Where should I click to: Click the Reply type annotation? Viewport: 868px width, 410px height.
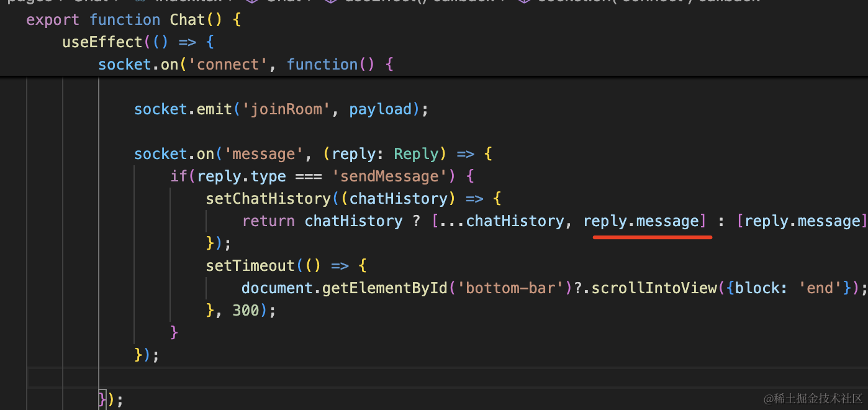(416, 154)
